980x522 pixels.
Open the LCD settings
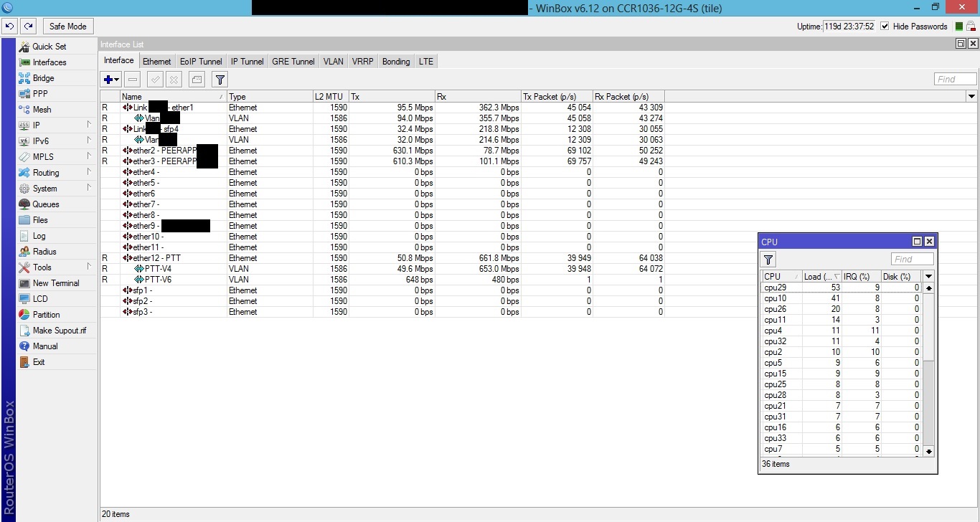[40, 299]
